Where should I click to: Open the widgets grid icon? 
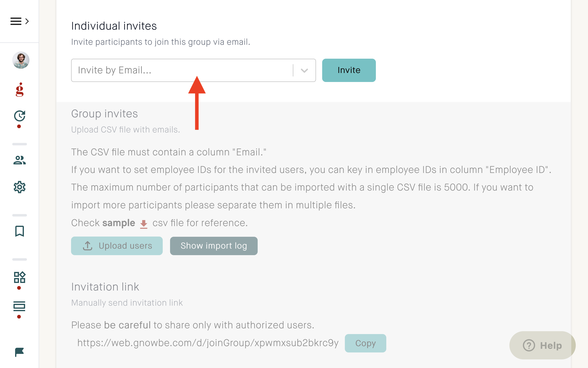(x=20, y=277)
